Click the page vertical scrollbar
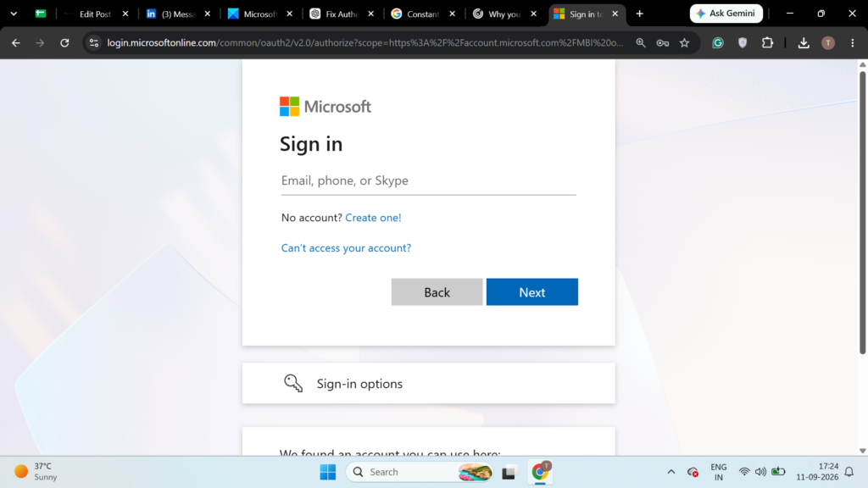 point(862,213)
